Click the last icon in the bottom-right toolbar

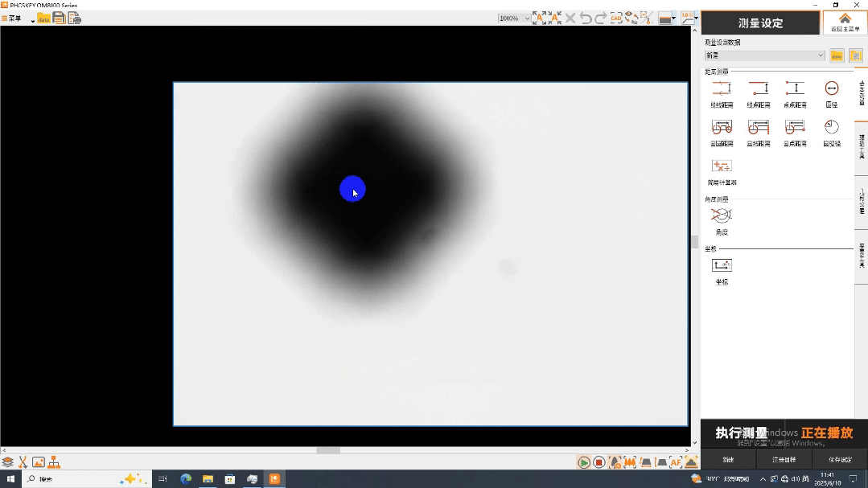tap(691, 462)
